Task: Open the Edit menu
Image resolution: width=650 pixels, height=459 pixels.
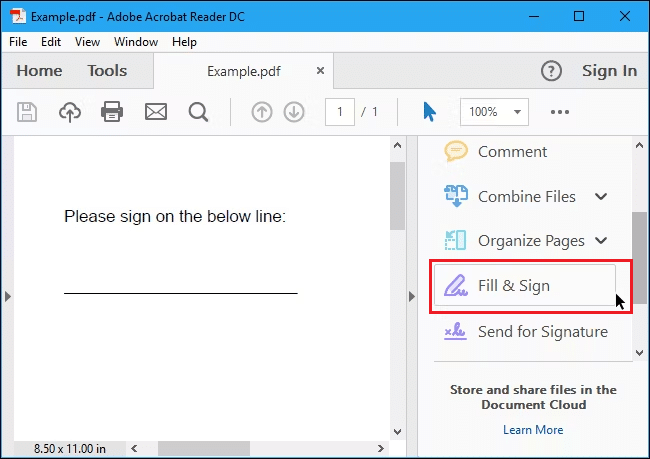Action: click(51, 42)
